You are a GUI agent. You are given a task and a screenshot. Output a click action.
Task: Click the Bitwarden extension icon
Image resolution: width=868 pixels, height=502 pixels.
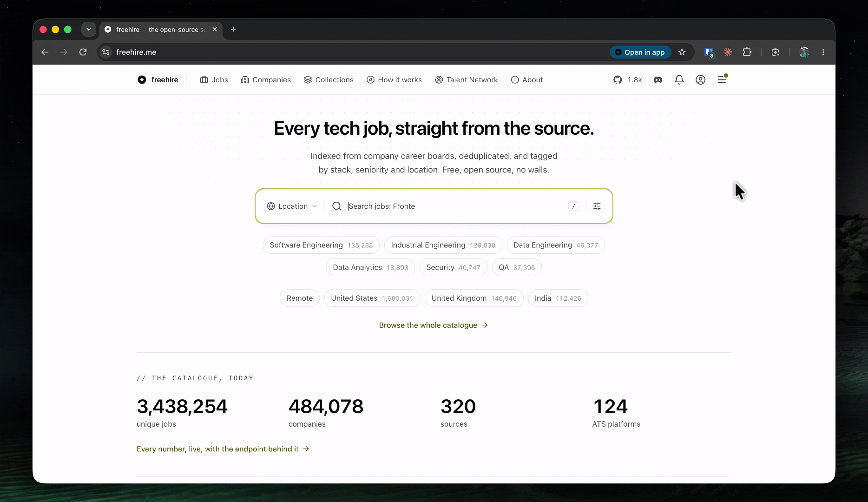709,52
